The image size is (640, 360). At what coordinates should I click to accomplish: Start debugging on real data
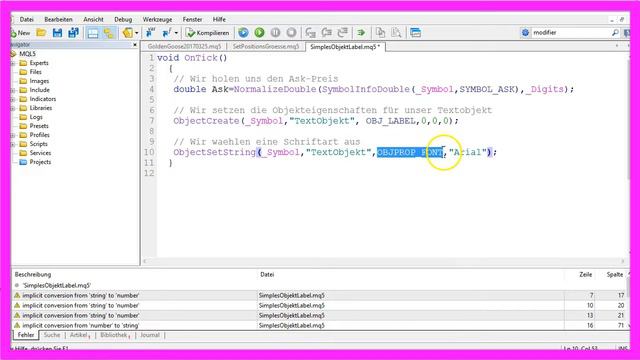tap(243, 33)
